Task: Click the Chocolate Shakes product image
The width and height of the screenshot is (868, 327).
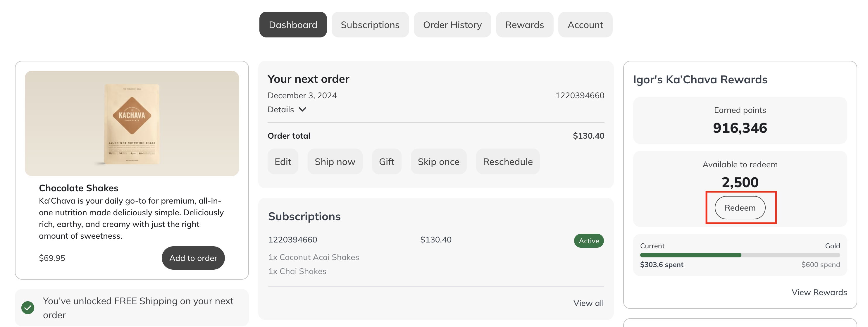Action: [132, 123]
